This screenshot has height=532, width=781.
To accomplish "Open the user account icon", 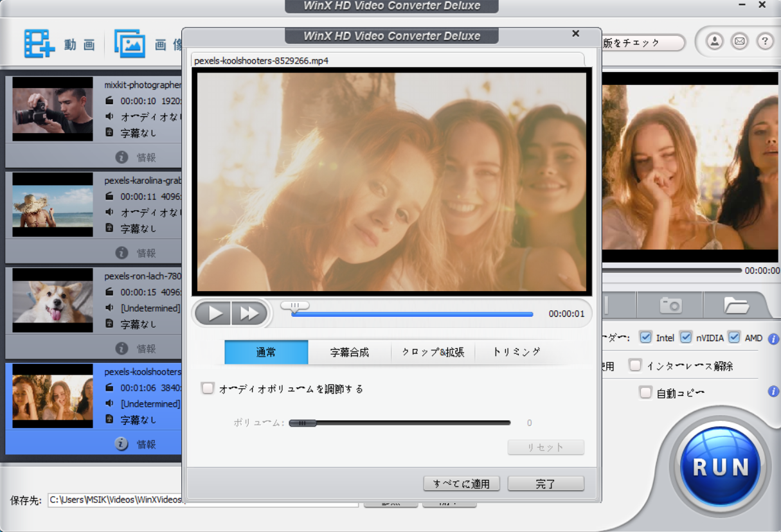I will pyautogui.click(x=714, y=42).
